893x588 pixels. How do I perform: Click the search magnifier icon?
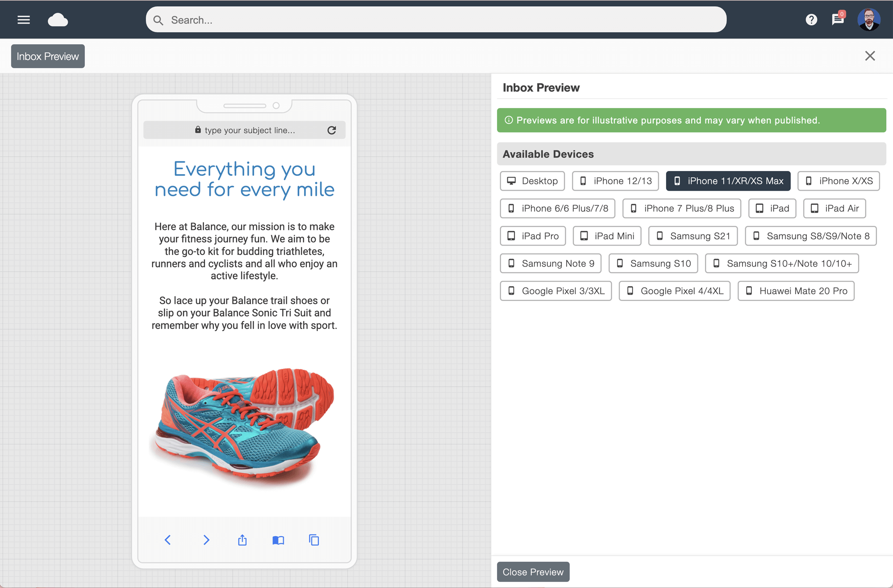pos(158,20)
